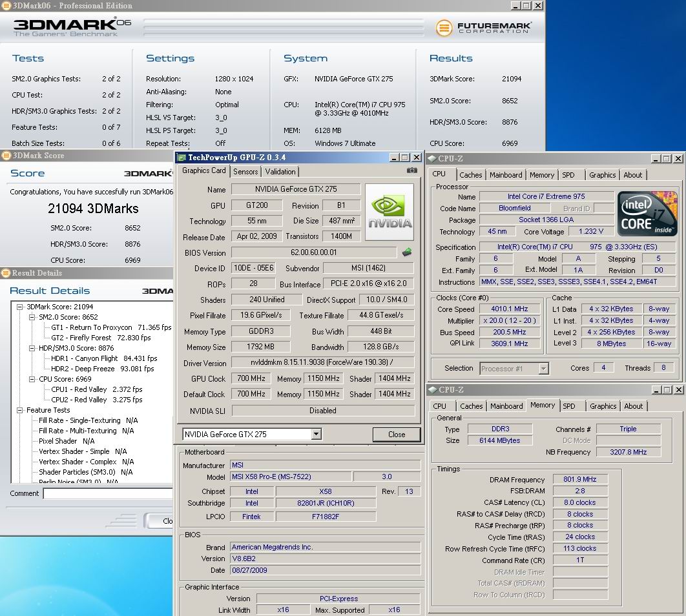Click the Device ID 10DE - 05E6 field
Image resolution: width=686 pixels, height=616 pixels.
(253, 268)
